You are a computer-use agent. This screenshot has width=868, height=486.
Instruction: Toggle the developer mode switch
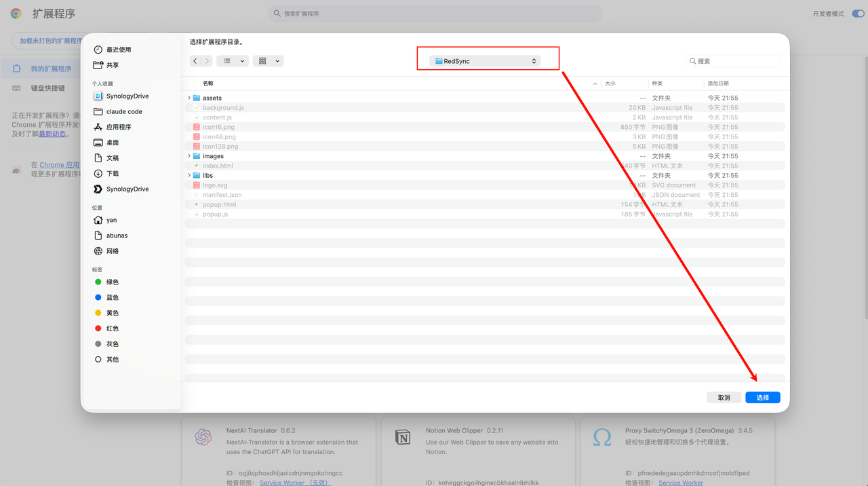(x=857, y=14)
